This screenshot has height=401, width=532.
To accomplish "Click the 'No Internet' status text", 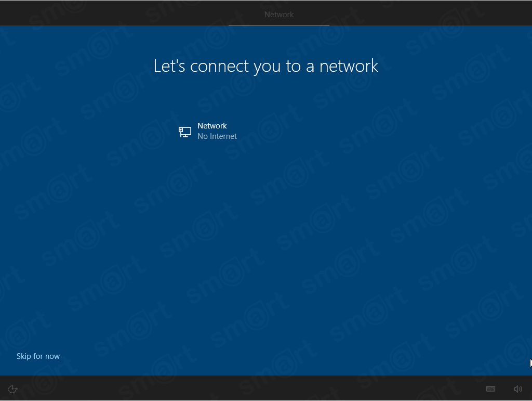I will tap(217, 136).
